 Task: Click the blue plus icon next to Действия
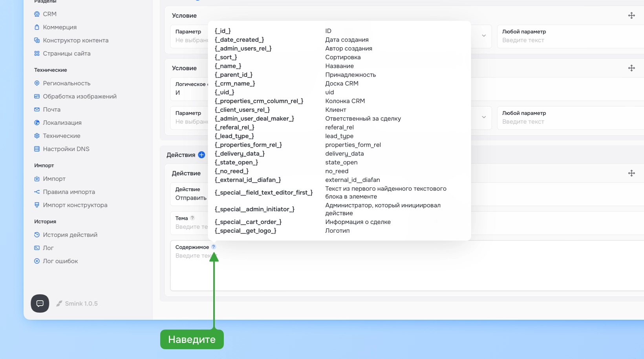click(x=201, y=155)
